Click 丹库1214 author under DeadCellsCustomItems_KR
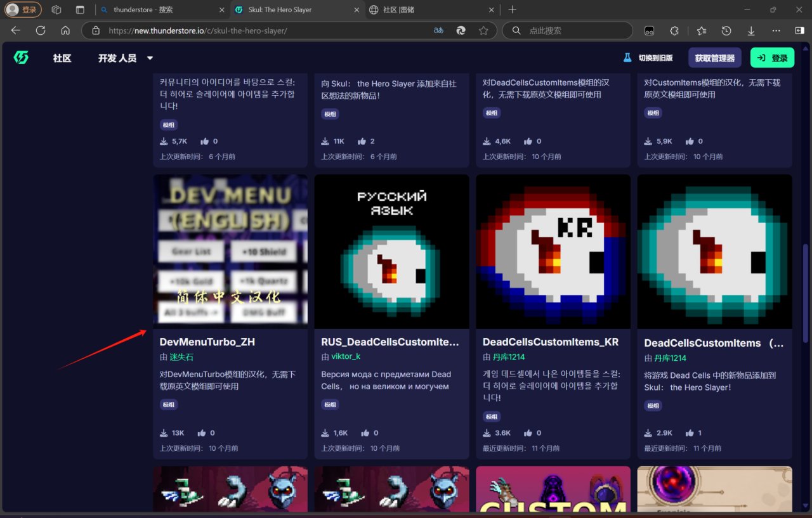This screenshot has width=812, height=518. point(509,357)
